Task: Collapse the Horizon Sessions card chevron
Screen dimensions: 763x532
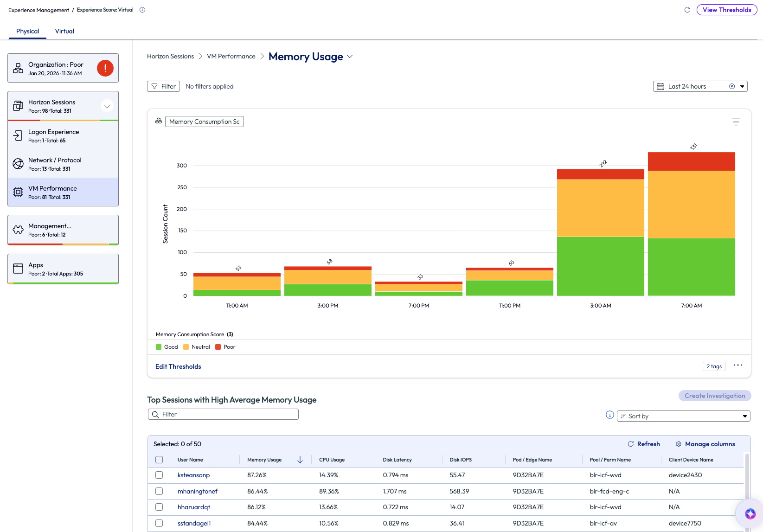Action: pyautogui.click(x=107, y=106)
